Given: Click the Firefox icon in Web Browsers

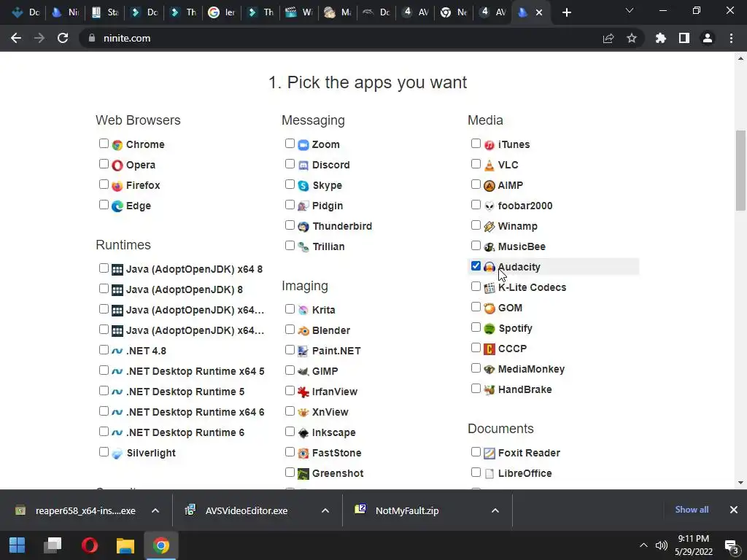Looking at the screenshot, I should pos(117,186).
